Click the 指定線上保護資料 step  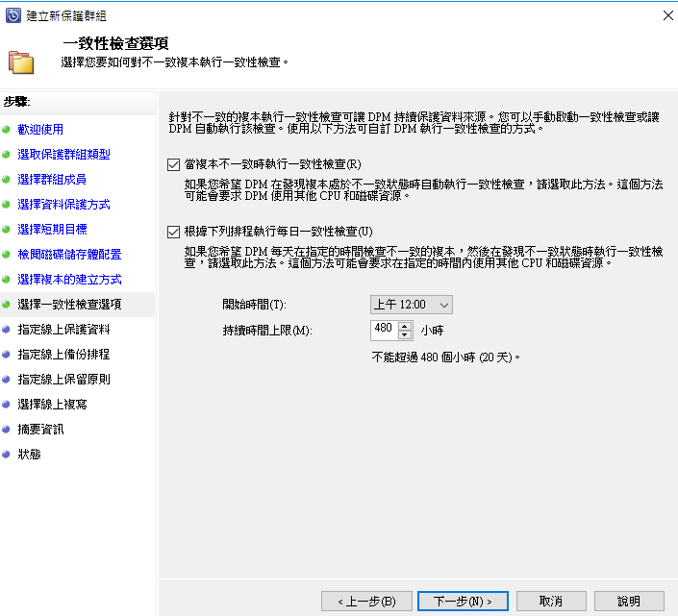64,330
